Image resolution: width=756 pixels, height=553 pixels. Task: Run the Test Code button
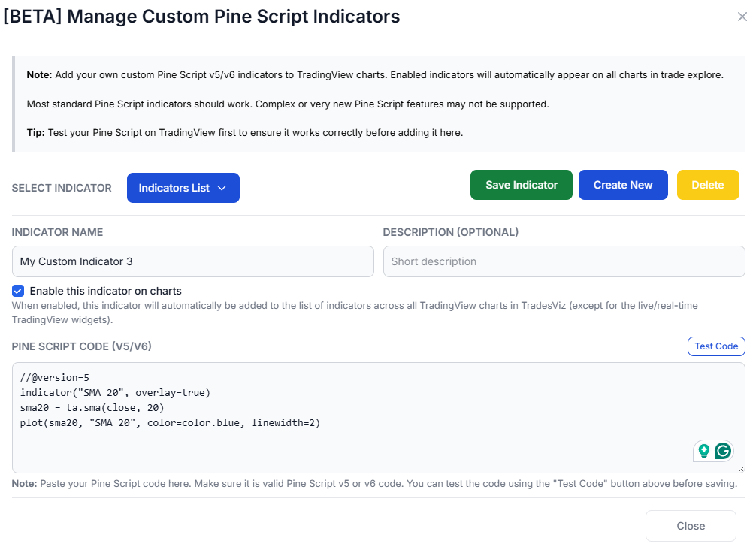pyautogui.click(x=715, y=346)
